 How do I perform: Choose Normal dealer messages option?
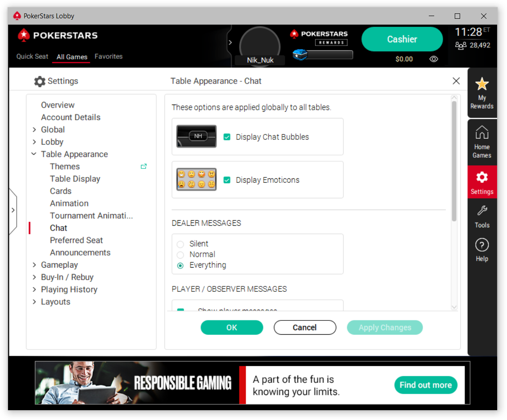pyautogui.click(x=180, y=255)
